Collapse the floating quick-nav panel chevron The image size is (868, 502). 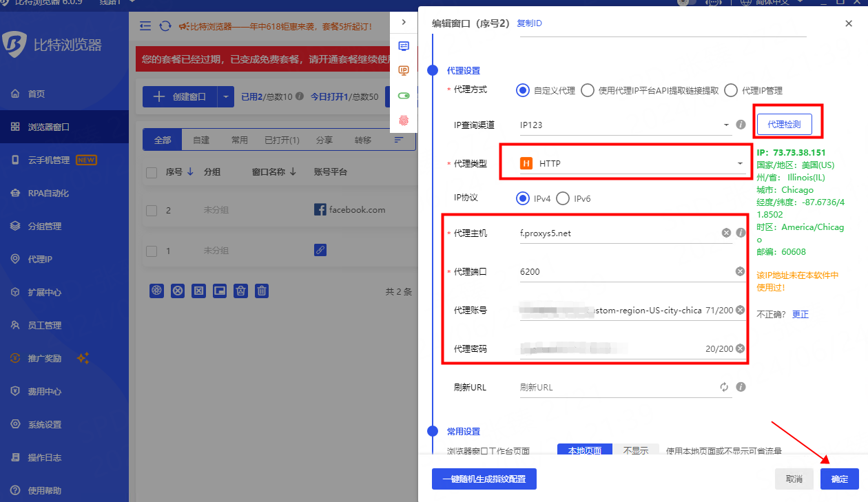point(404,22)
